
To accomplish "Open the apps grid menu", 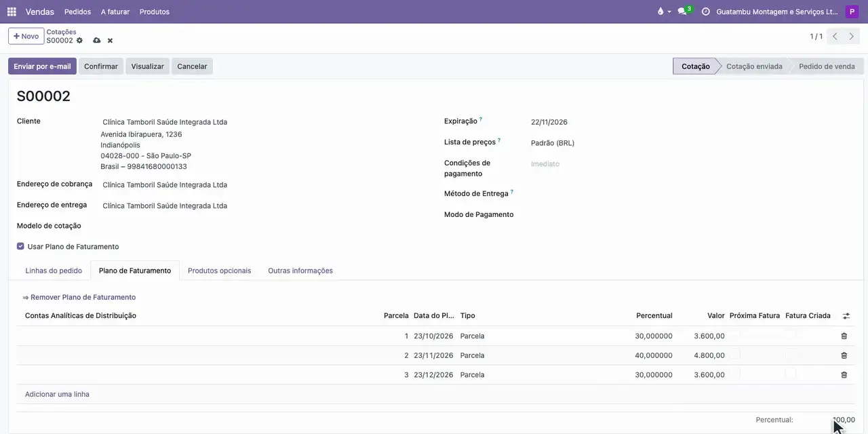I will click(12, 12).
